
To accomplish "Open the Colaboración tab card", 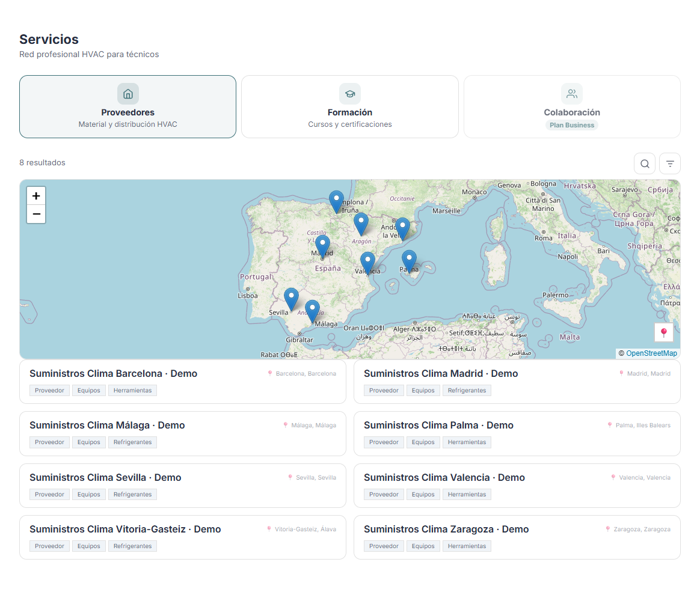I will [x=572, y=106].
